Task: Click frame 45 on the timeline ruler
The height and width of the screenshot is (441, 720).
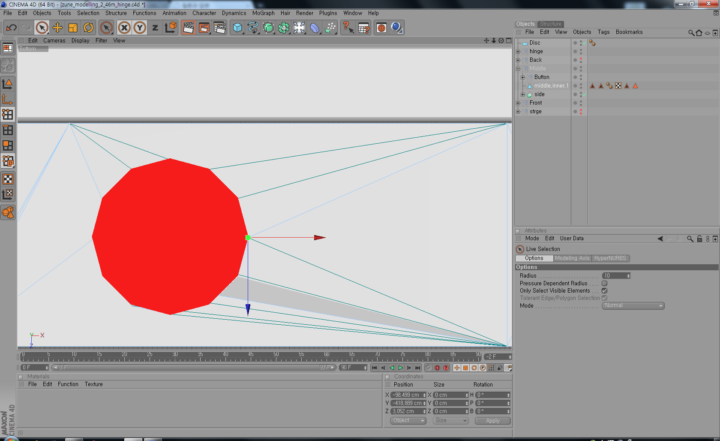Action: (250, 356)
